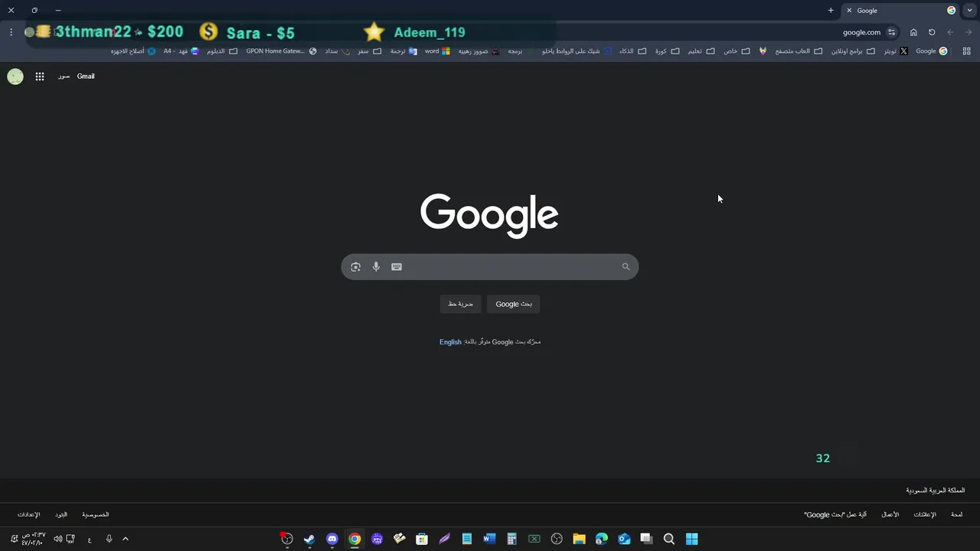
Task: Open Microsoft Edge from the taskbar
Action: (x=602, y=539)
